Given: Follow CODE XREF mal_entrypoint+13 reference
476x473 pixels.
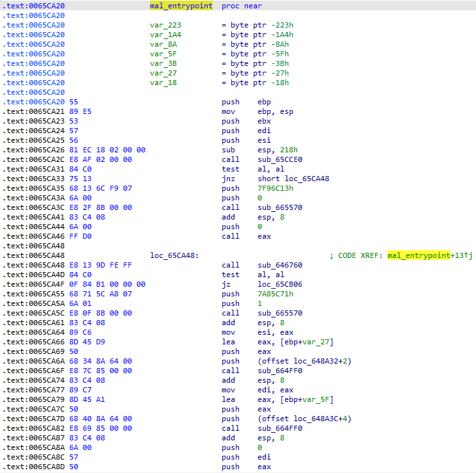Looking at the screenshot, I should tap(430, 255).
